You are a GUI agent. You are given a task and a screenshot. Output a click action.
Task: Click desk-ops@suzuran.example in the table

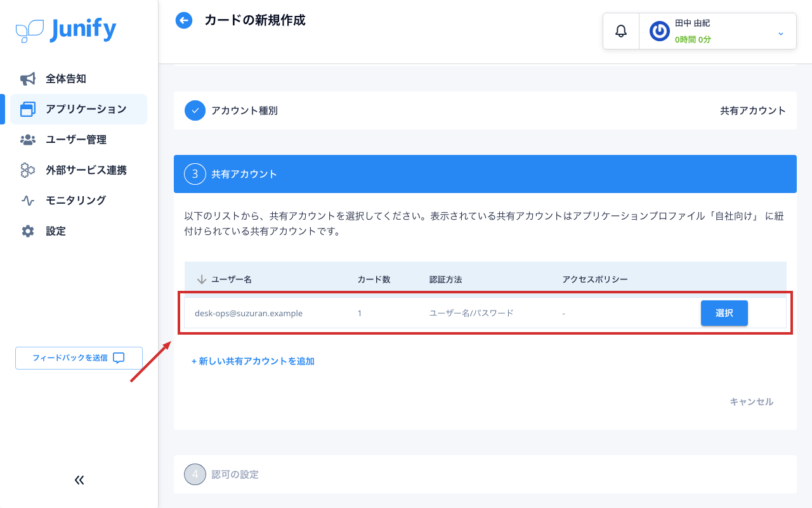click(x=249, y=313)
